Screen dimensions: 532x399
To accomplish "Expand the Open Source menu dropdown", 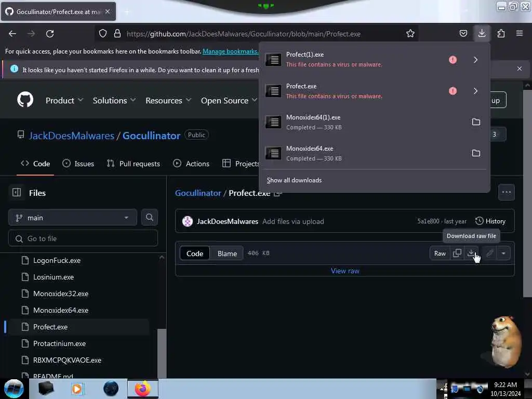I will tap(229, 100).
